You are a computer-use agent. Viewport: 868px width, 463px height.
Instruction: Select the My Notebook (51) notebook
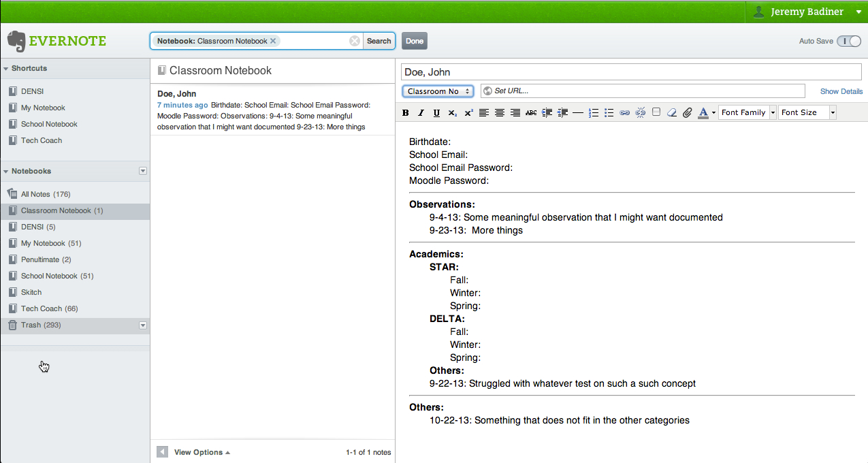75,243
